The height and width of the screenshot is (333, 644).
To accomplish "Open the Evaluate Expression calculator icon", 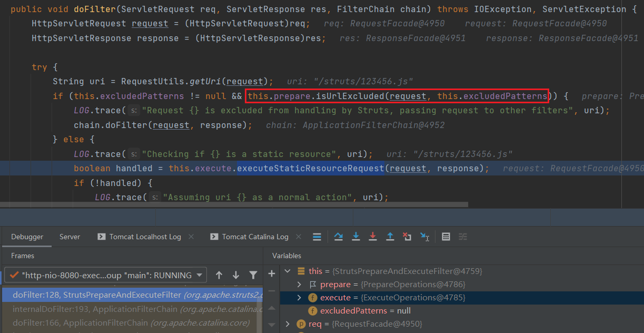I will [446, 237].
